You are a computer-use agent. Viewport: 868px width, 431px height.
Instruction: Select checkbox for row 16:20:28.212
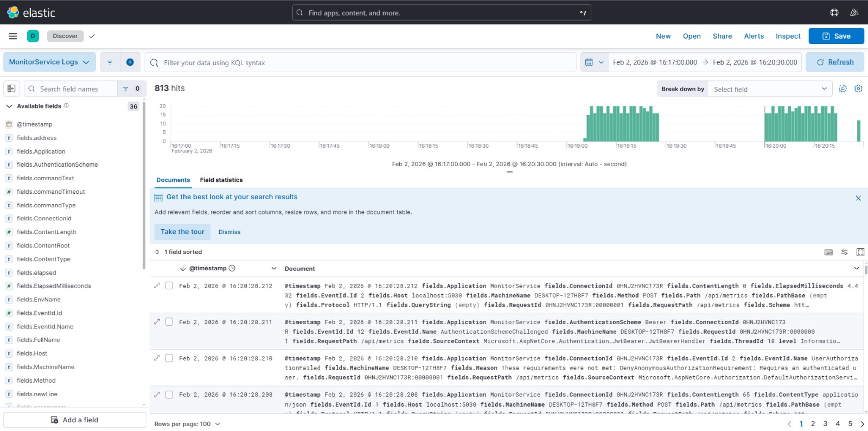click(169, 286)
